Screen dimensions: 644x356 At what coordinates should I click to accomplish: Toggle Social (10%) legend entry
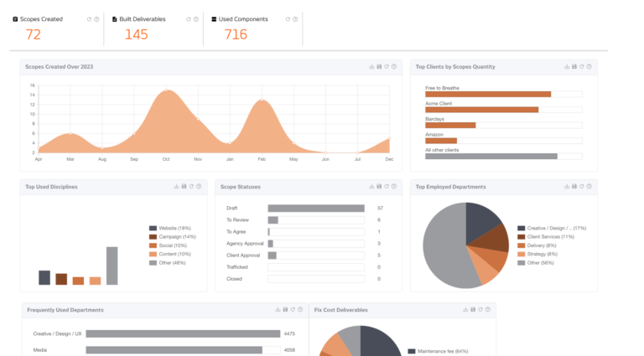[x=168, y=245]
